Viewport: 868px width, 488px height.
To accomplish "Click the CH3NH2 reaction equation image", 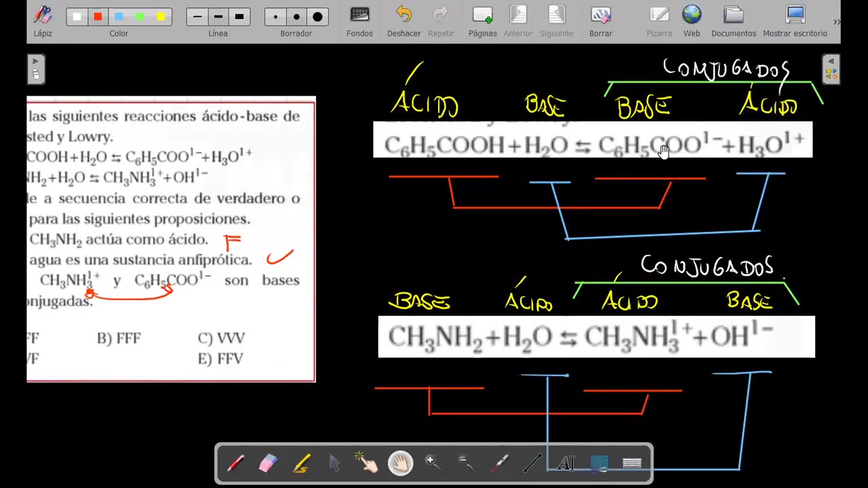I will click(x=597, y=337).
